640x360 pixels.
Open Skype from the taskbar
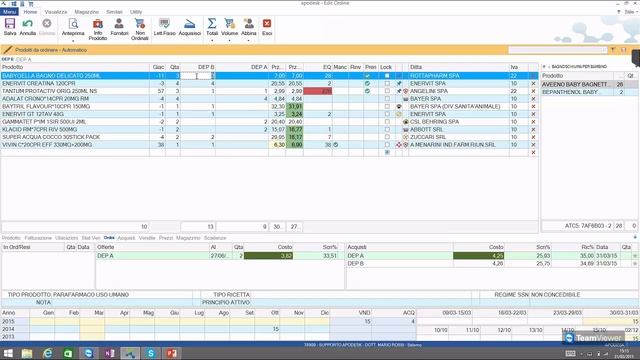(x=151, y=353)
